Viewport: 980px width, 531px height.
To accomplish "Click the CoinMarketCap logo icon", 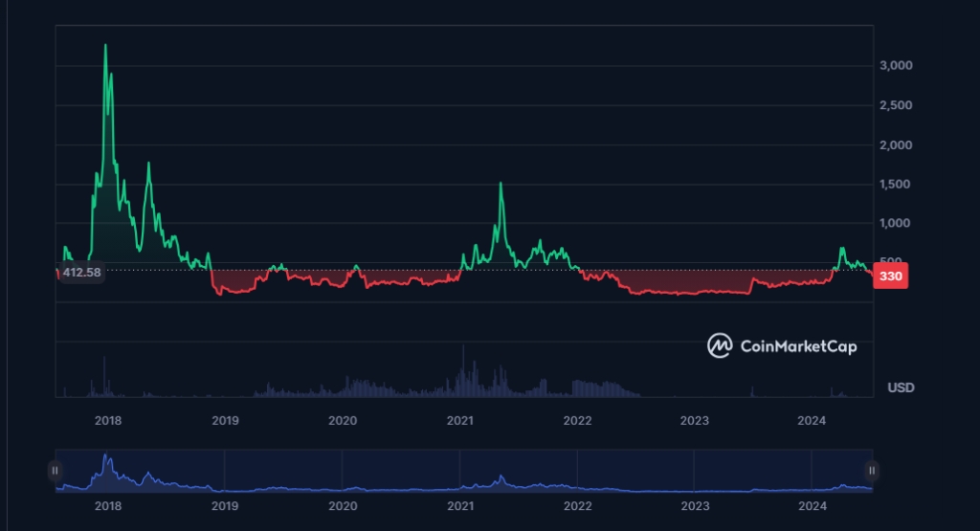I will pyautogui.click(x=720, y=345).
